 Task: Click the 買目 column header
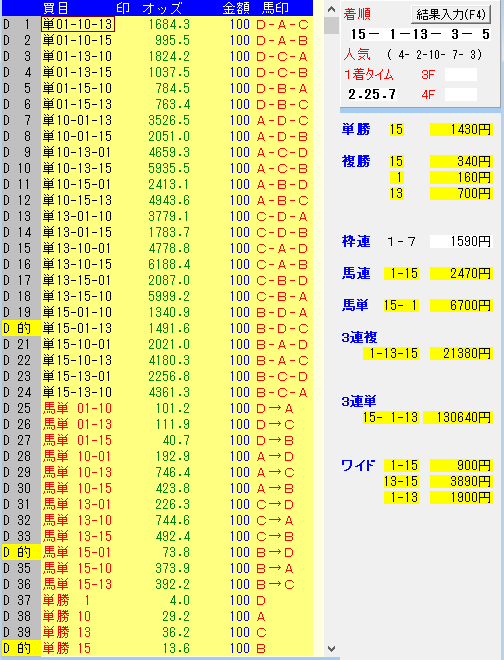pos(56,8)
